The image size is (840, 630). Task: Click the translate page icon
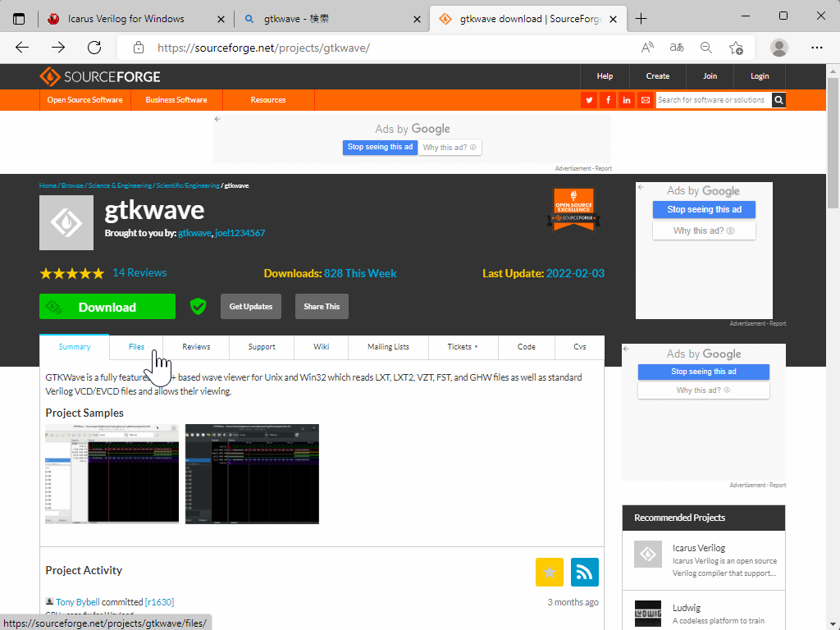click(677, 48)
